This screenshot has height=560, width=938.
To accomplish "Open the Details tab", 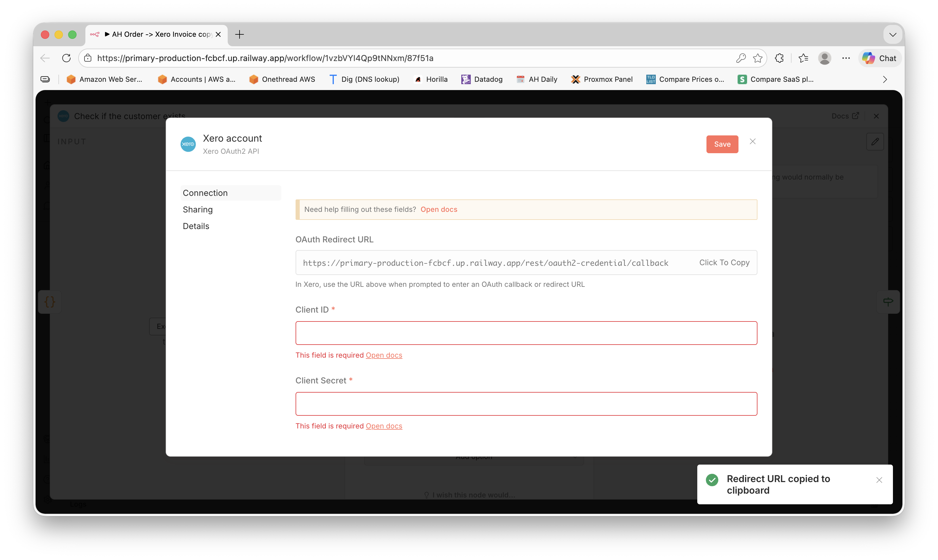I will tap(196, 226).
